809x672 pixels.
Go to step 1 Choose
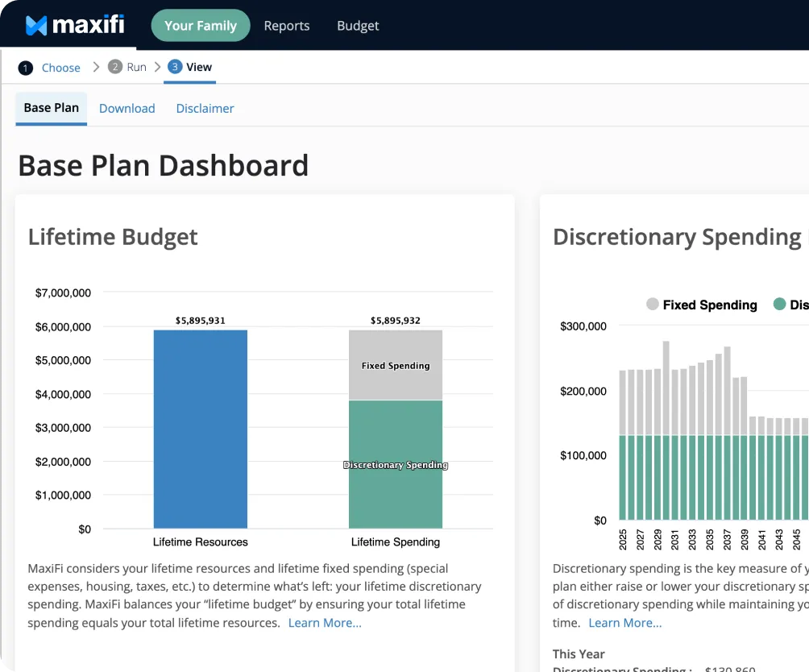[x=61, y=68]
